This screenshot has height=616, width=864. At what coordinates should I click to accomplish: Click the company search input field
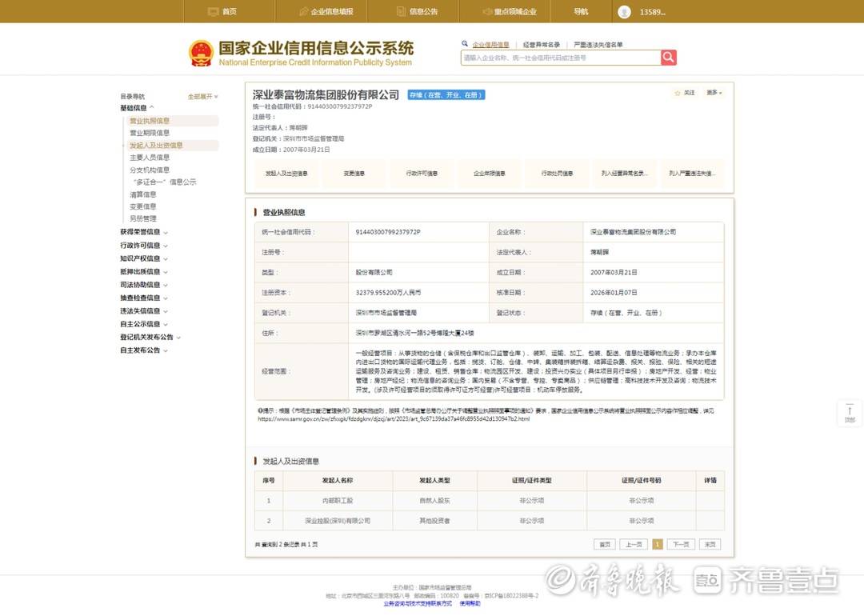point(560,58)
